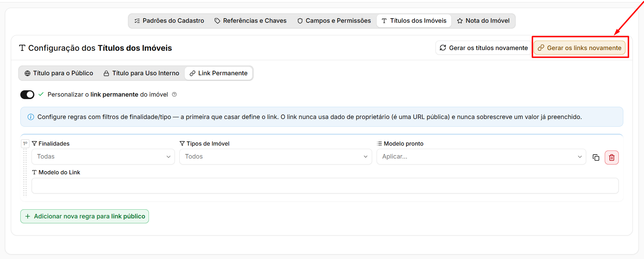Go to Título para Uso Interno tab

pos(141,73)
